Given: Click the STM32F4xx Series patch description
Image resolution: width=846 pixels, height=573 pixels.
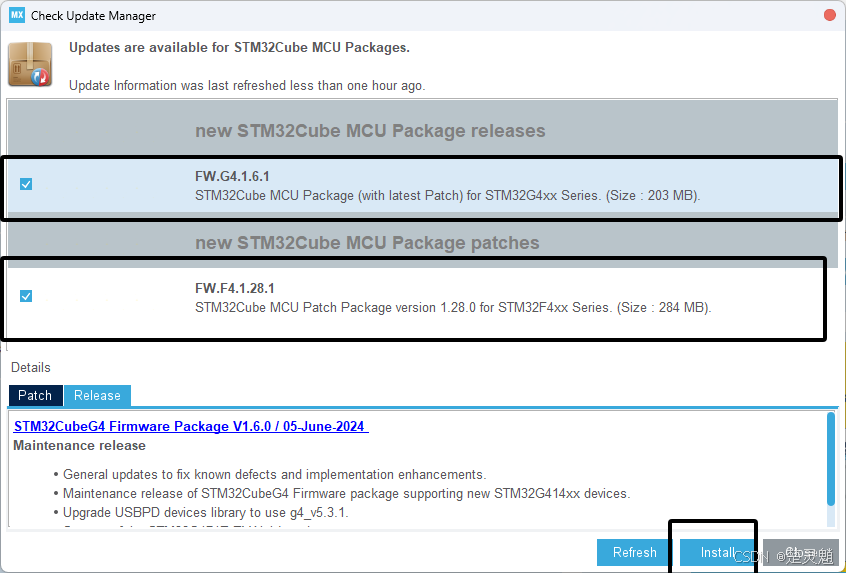Looking at the screenshot, I should pyautogui.click(x=453, y=308).
